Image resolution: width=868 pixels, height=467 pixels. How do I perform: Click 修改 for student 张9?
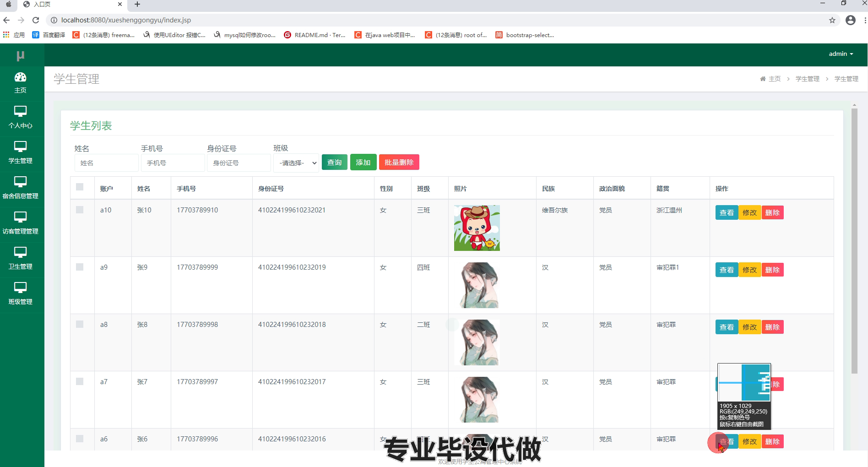click(x=749, y=270)
